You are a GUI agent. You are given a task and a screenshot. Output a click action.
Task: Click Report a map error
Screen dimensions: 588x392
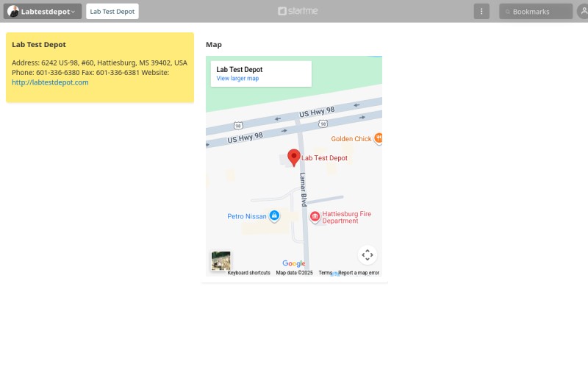tap(359, 273)
